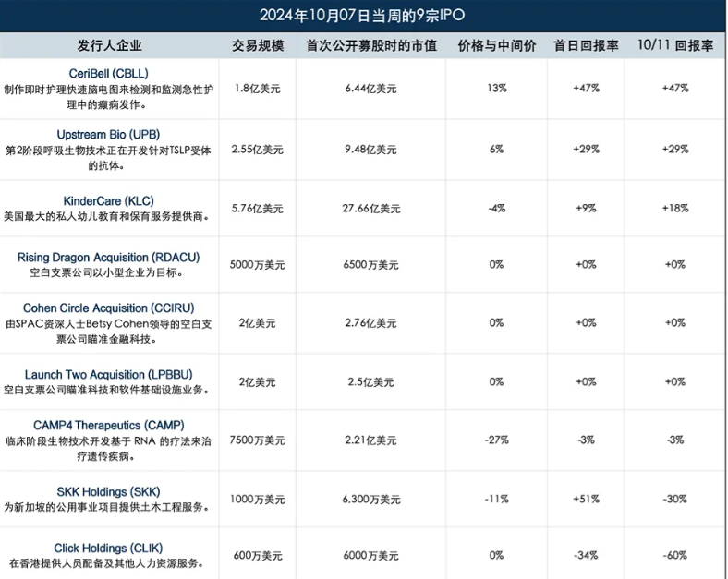Open CAMP4 Therapeutics (CAMP) link
728x579 pixels.
pyautogui.click(x=109, y=425)
